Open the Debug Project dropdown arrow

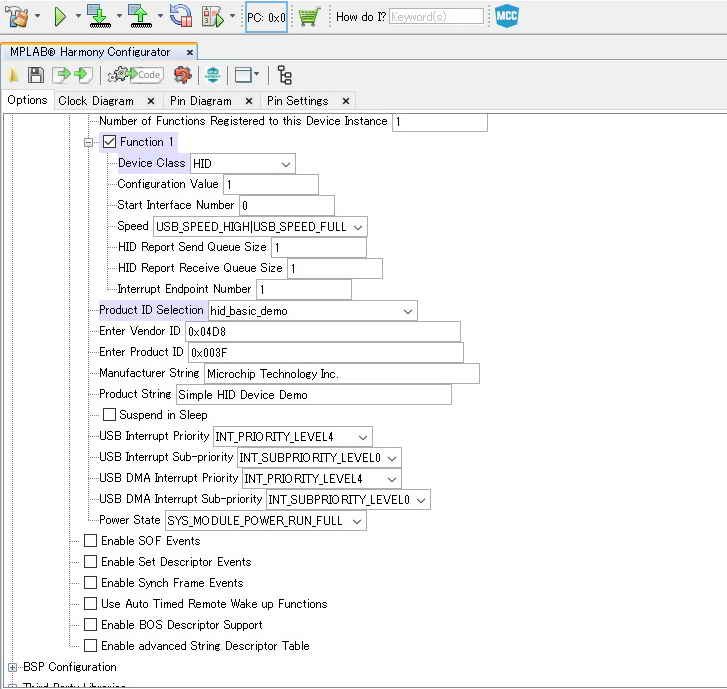click(x=233, y=17)
